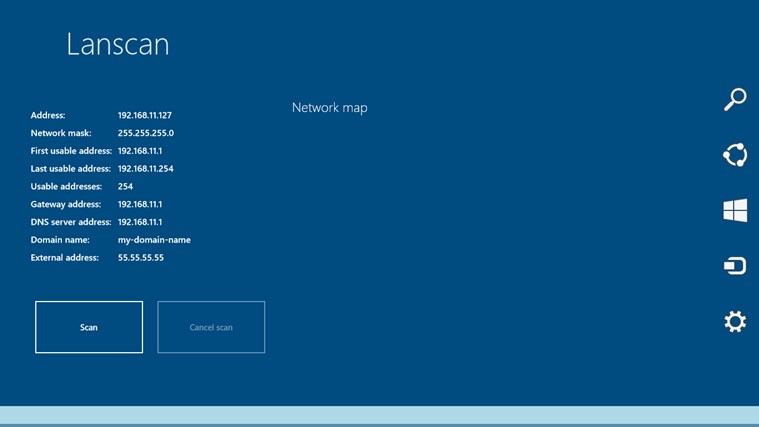Select network mask value 255.255.255.0

146,133
